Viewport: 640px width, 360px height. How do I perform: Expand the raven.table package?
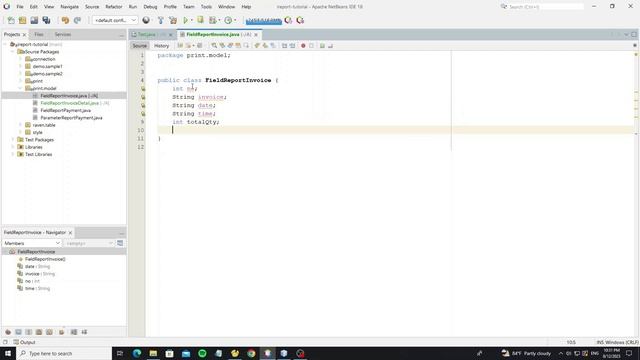pos(20,125)
